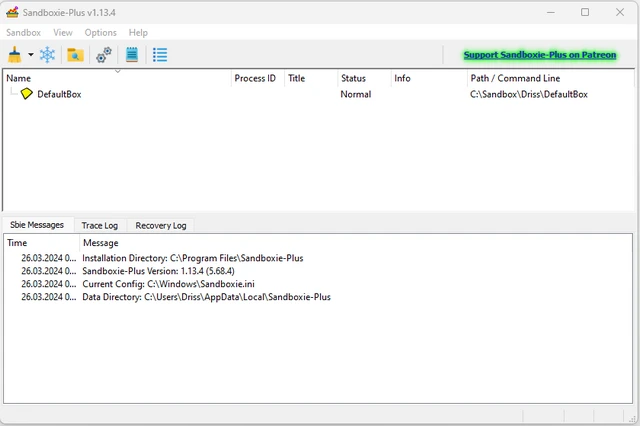Click the snowflake suspend-all icon
This screenshot has height=426, width=640.
tap(47, 55)
